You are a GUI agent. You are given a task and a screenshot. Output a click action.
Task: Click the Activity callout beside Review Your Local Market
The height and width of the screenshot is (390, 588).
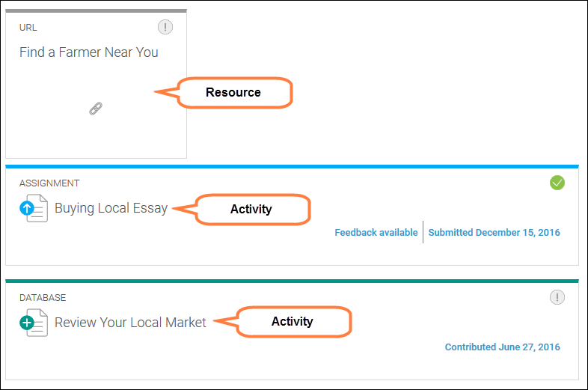(x=292, y=322)
